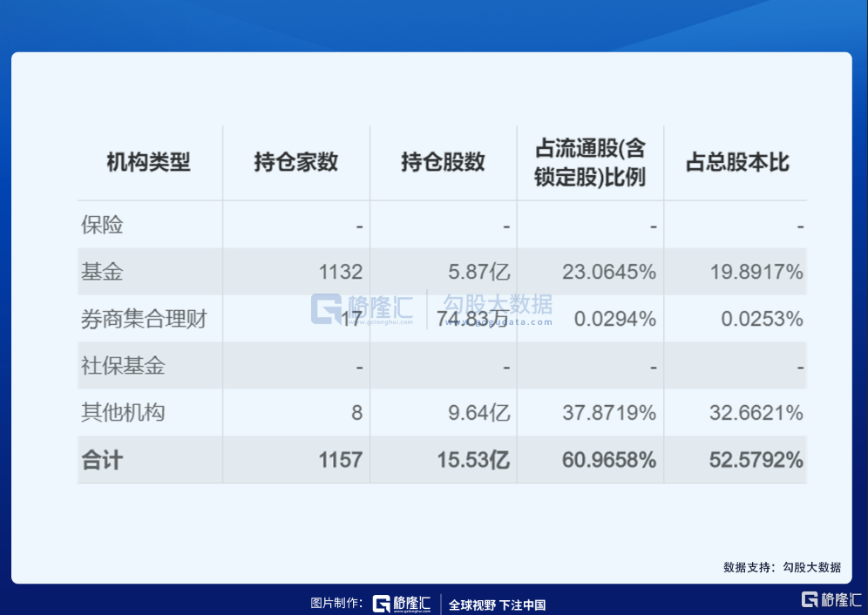Select the 基金 row label

click(103, 272)
